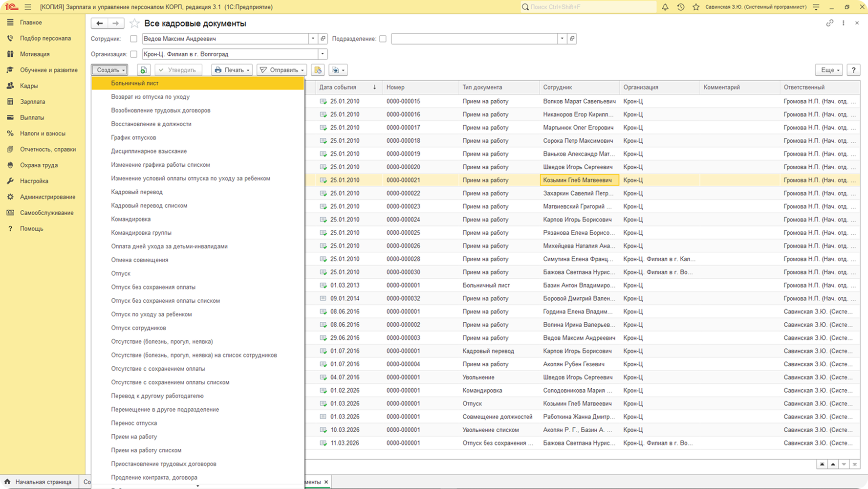Click the copy link icon
The width and height of the screenshot is (868, 489).
[829, 23]
